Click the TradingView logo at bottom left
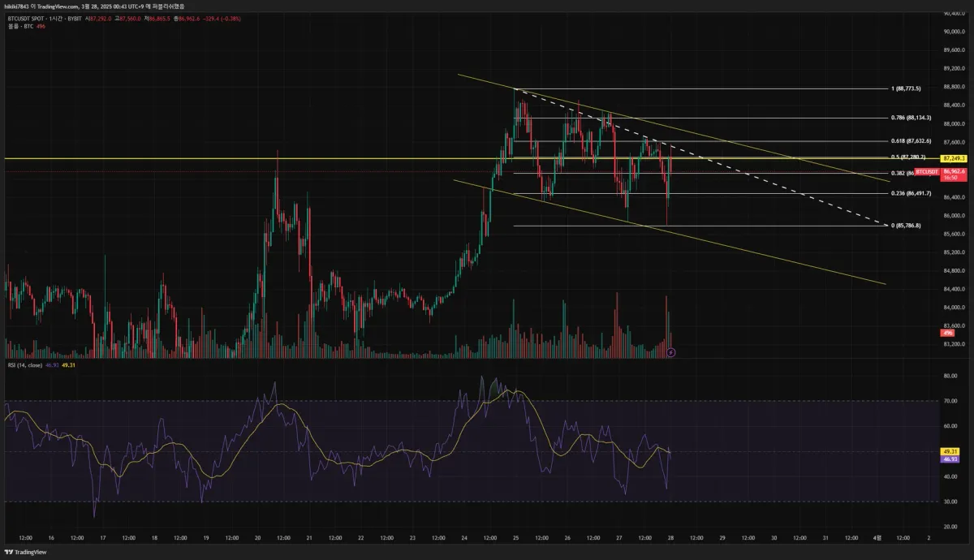The height and width of the screenshot is (560, 974). [x=26, y=552]
